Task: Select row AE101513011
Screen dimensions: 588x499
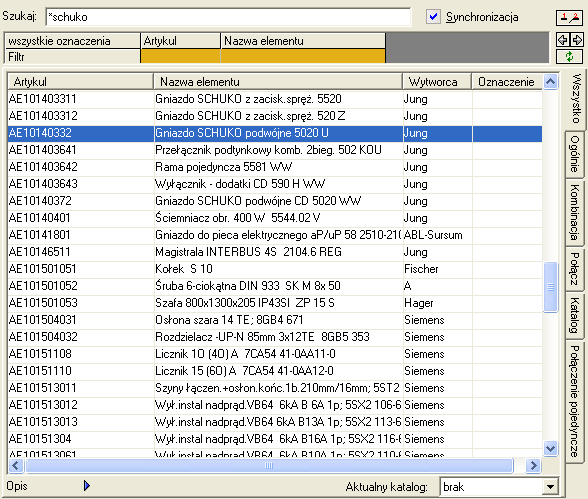Action: 275,388
